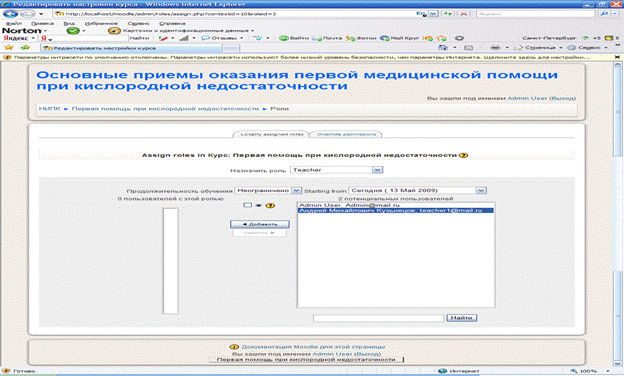Screen dimensions: 624x376
Task: Click the browser Back arrow button
Action: (11, 14)
